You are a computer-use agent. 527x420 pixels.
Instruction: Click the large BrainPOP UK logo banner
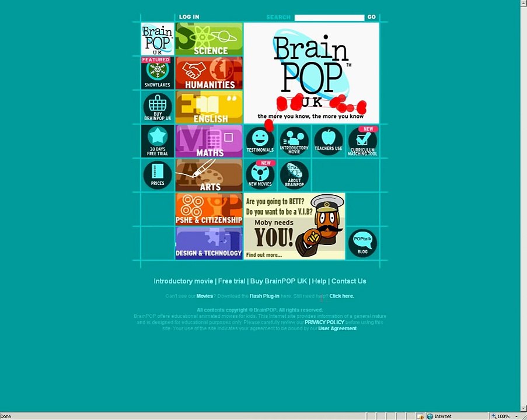312,73
